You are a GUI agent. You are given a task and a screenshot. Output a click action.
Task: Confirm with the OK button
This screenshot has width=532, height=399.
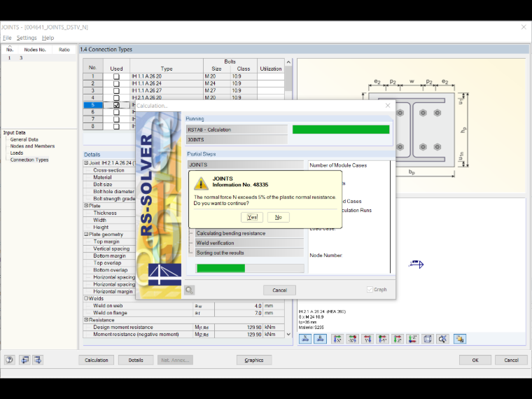coord(475,360)
